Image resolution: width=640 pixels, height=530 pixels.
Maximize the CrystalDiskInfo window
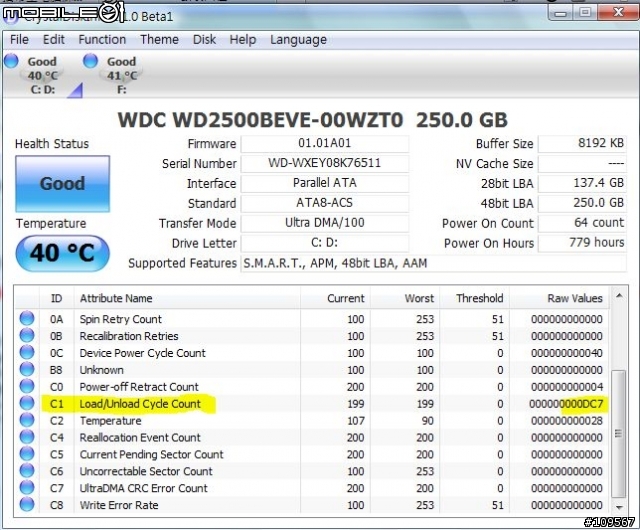coord(584,12)
